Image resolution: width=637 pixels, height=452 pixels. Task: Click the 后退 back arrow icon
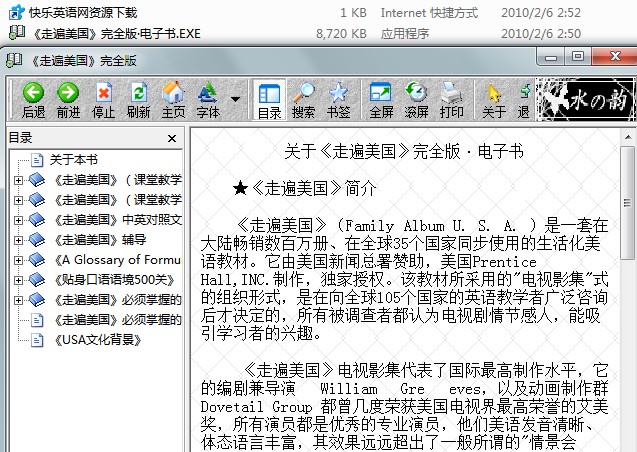coord(33,92)
